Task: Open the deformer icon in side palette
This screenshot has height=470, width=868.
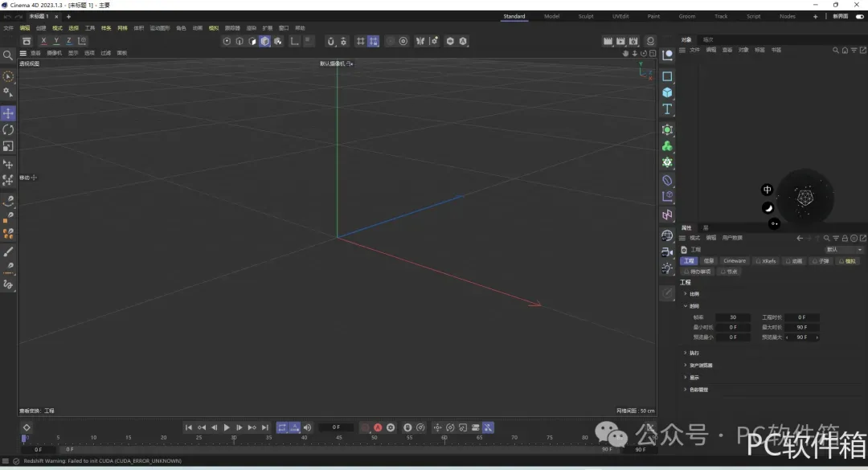Action: tap(668, 181)
